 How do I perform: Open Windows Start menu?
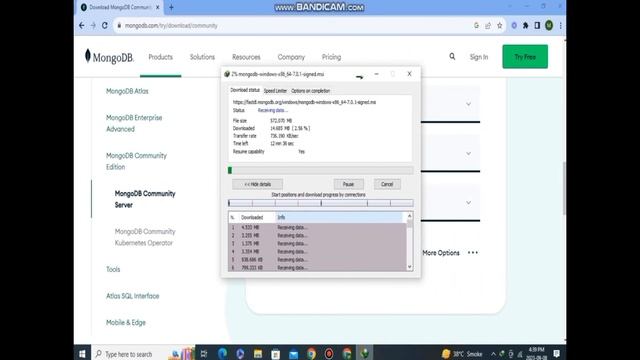click(x=82, y=353)
